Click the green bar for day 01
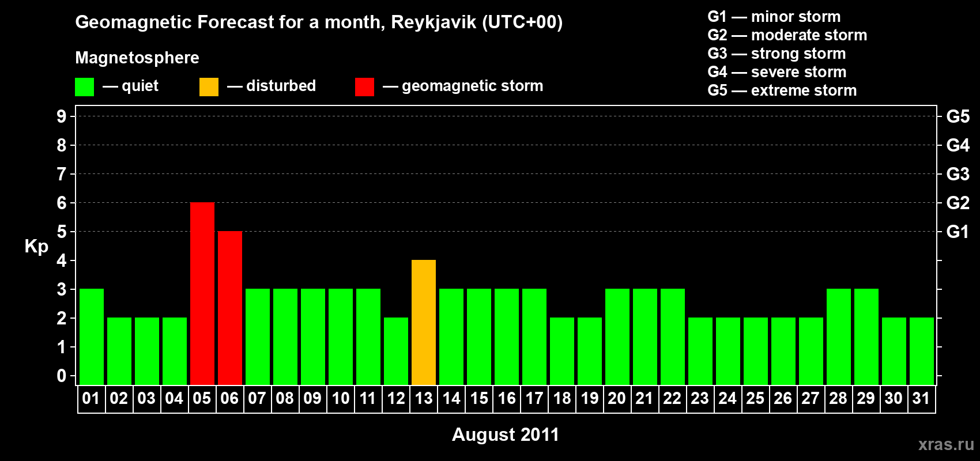 point(92,337)
